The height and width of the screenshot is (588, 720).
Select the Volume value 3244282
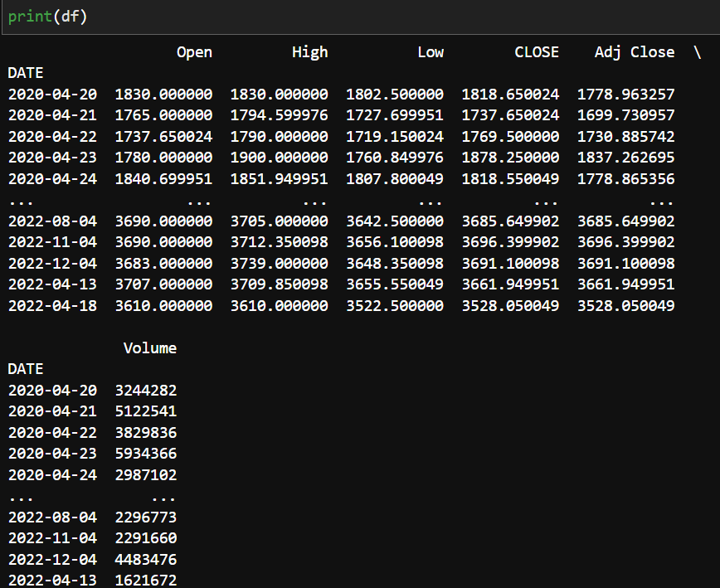[x=146, y=390]
